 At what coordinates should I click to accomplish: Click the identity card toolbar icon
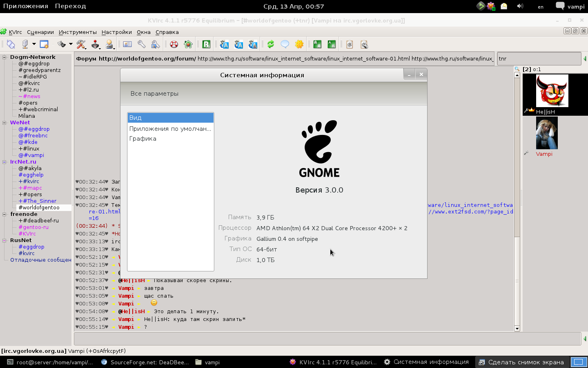[127, 44]
